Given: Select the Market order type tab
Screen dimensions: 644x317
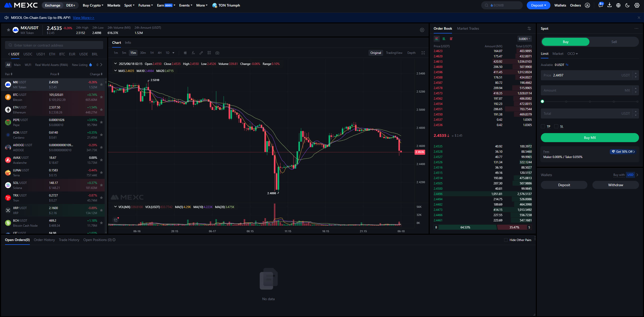Looking at the screenshot, I should (558, 54).
